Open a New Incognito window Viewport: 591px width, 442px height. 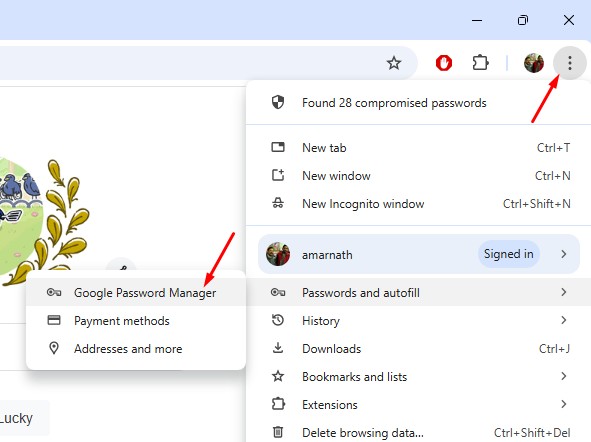pos(418,203)
